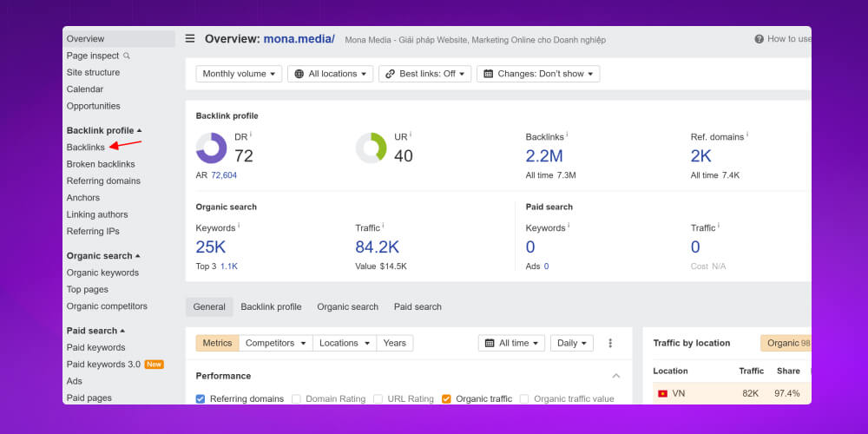The height and width of the screenshot is (434, 868).
Task: Click the DR donut chart
Action: click(212, 148)
